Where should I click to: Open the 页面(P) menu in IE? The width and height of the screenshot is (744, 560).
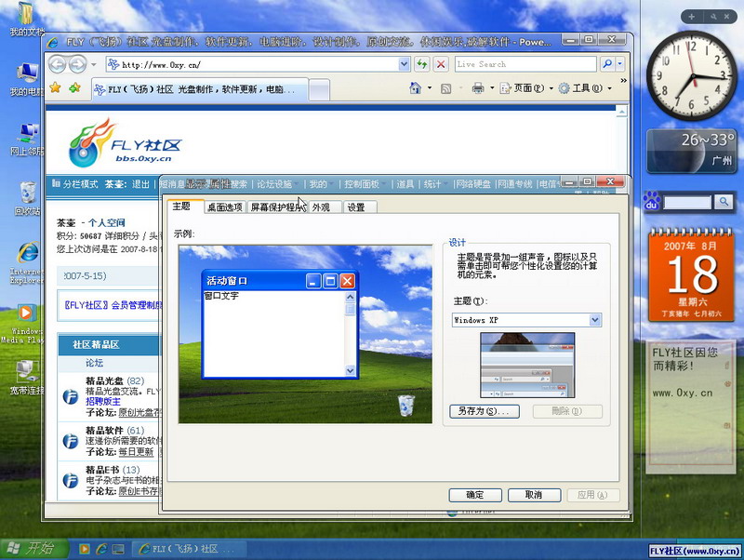pos(526,88)
